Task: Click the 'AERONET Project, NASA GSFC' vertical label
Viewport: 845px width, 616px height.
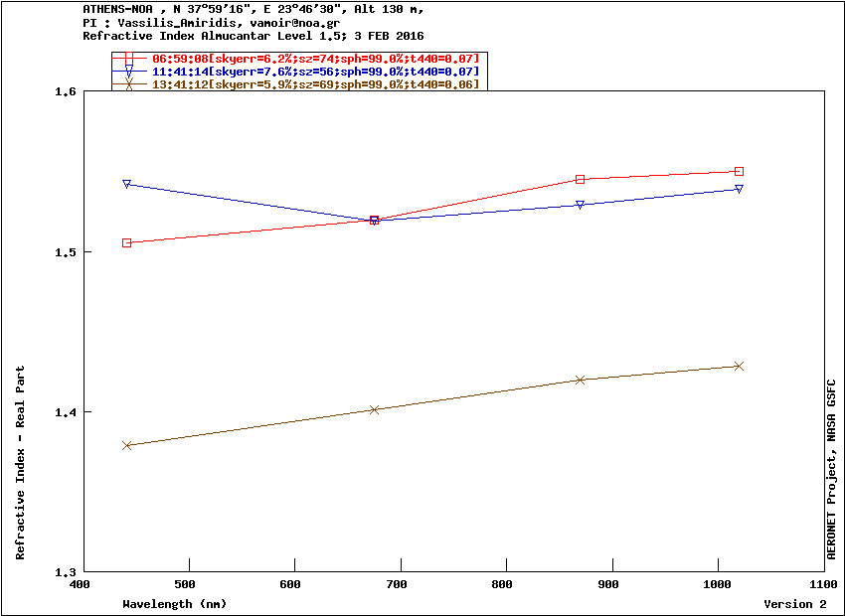Action: (x=831, y=469)
